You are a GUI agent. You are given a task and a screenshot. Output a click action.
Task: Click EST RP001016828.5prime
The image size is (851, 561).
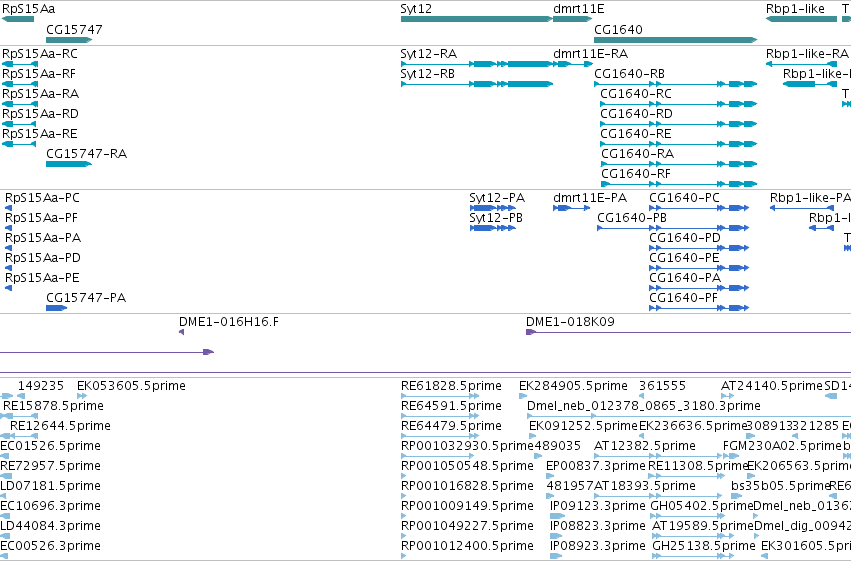coord(467,487)
